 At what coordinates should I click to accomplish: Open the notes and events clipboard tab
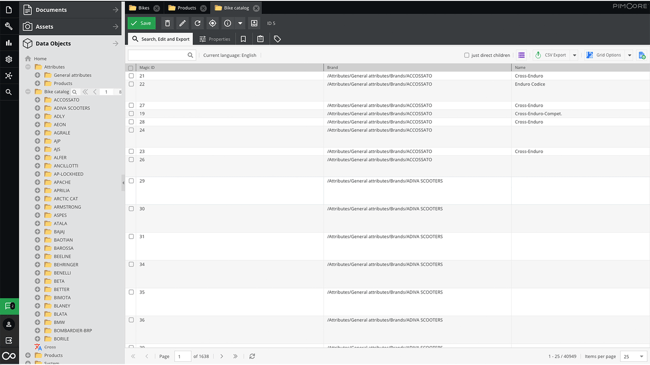(x=260, y=39)
